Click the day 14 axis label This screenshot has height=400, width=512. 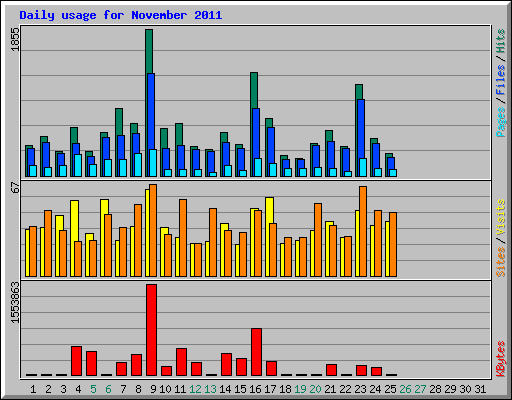click(225, 389)
